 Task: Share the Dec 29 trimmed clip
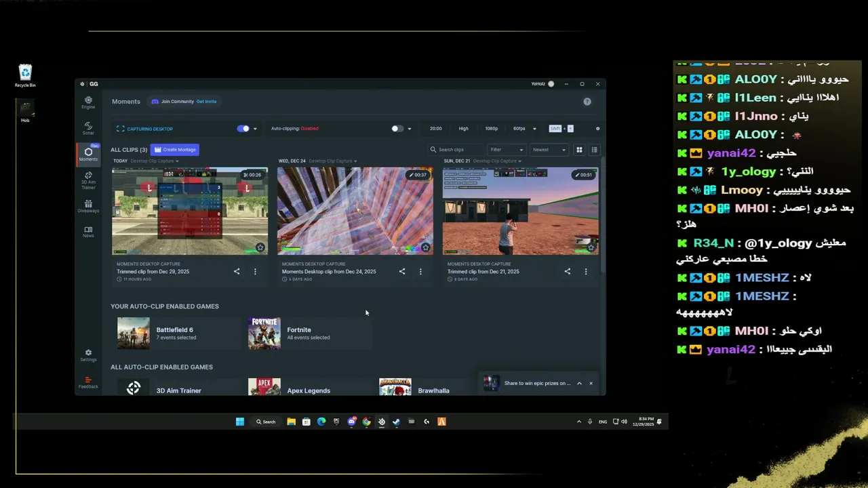click(237, 271)
